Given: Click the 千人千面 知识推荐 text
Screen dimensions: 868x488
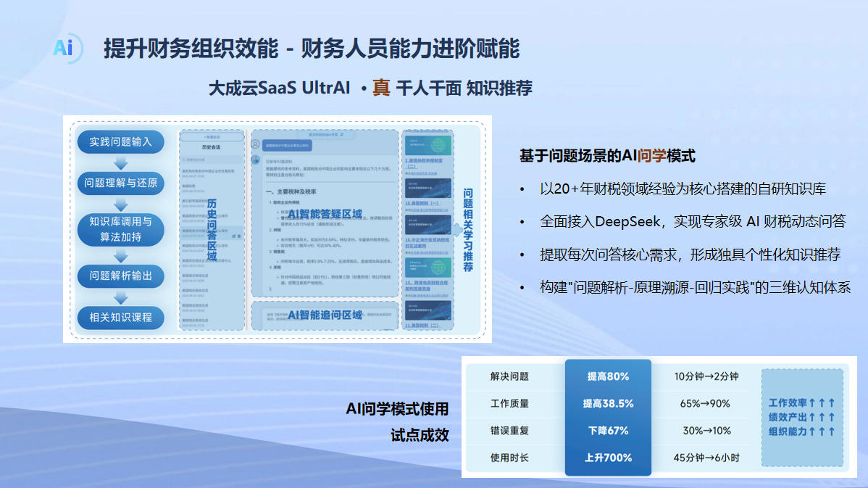Looking at the screenshot, I should pos(464,88).
